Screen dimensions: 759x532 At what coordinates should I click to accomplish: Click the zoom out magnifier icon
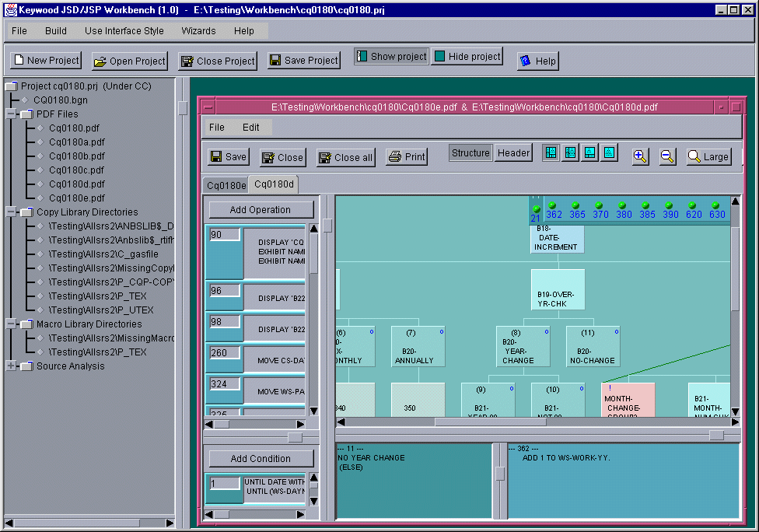coord(667,156)
